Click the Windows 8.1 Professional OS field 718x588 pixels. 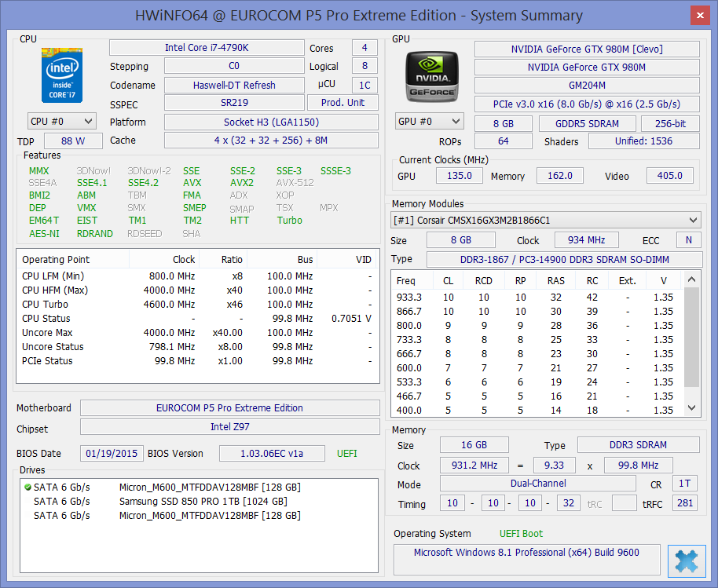click(x=526, y=559)
